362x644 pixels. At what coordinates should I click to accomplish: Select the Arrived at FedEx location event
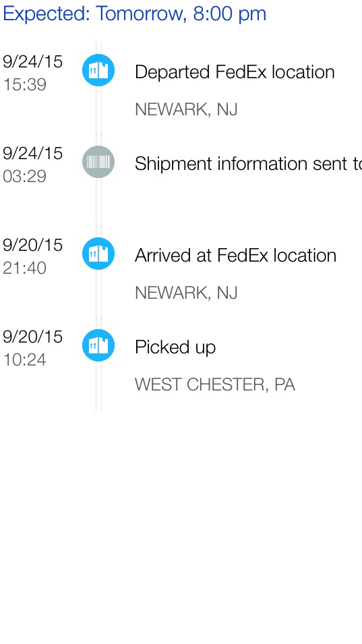coord(235,256)
